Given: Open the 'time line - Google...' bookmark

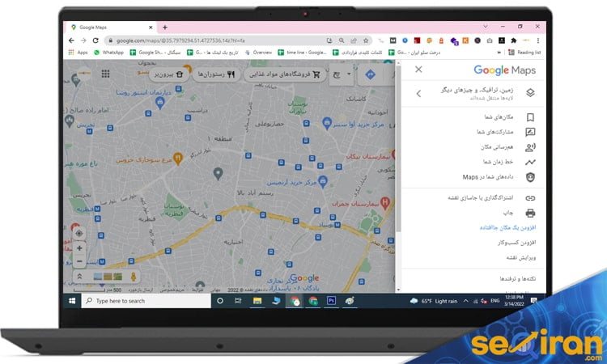Looking at the screenshot, I should point(303,53).
